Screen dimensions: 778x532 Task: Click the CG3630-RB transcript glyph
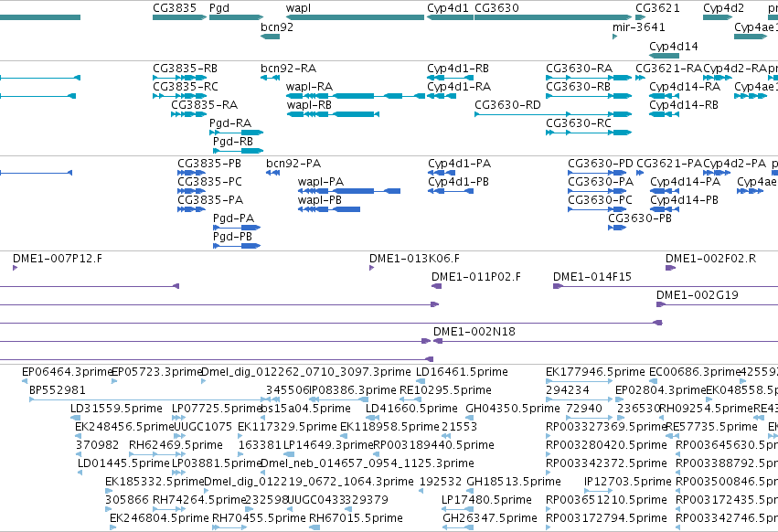[589, 96]
